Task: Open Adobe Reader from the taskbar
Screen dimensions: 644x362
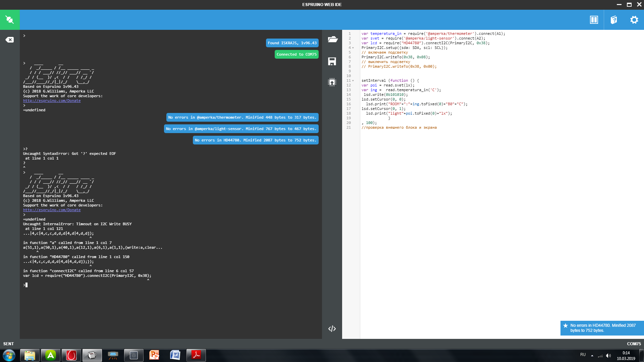Action: click(x=196, y=355)
